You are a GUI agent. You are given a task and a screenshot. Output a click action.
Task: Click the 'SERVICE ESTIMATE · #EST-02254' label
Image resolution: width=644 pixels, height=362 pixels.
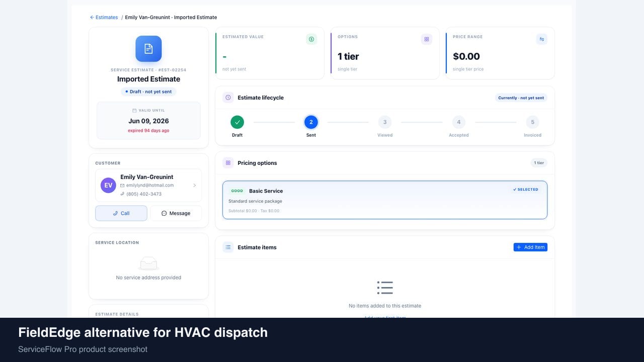148,70
